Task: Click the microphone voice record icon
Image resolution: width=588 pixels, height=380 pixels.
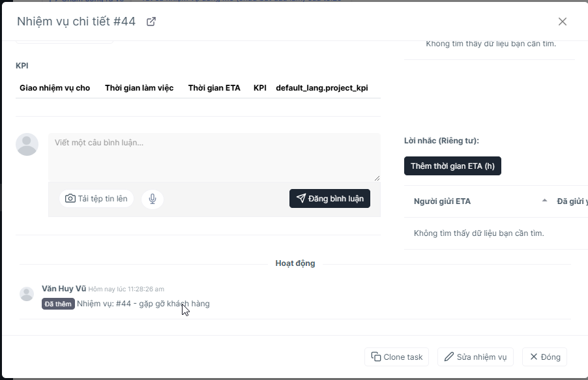Action: point(153,198)
